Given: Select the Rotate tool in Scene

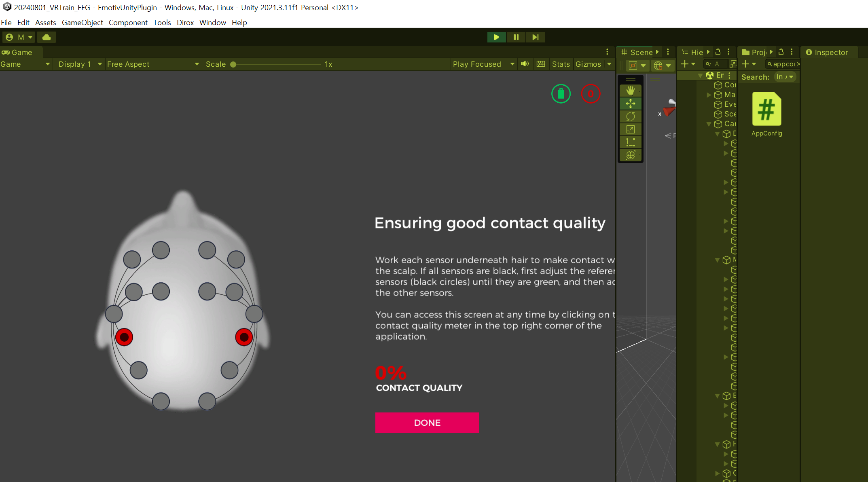Looking at the screenshot, I should coord(630,116).
